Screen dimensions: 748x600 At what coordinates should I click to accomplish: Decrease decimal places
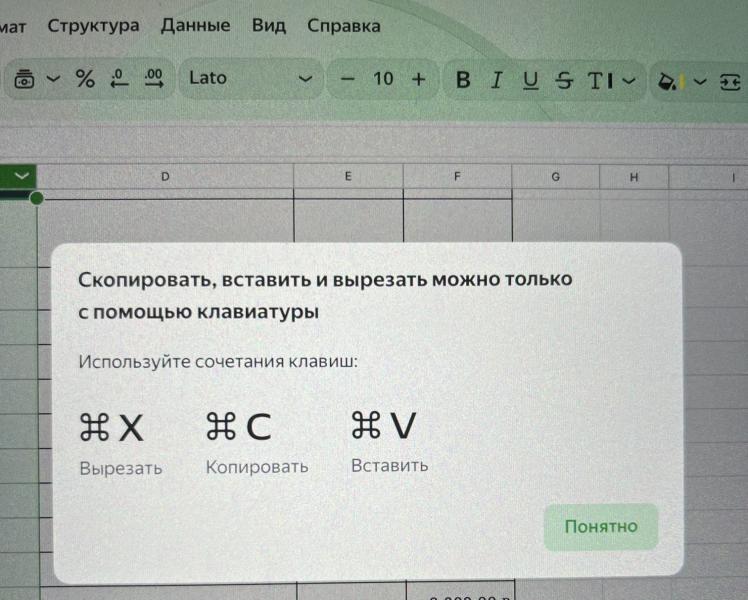[120, 79]
